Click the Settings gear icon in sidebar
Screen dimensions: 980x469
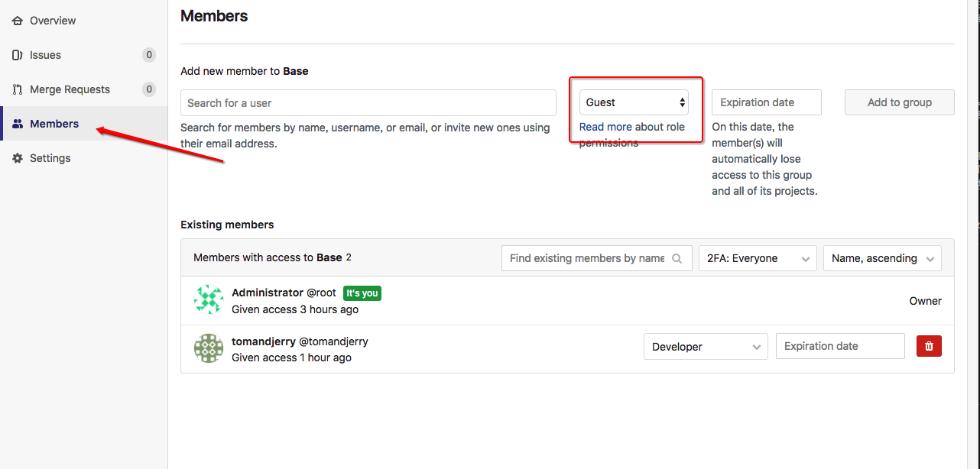[x=18, y=158]
